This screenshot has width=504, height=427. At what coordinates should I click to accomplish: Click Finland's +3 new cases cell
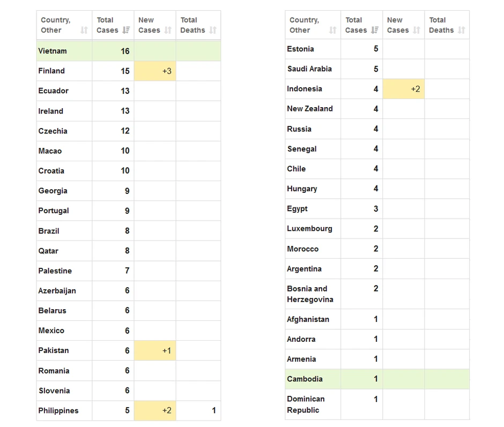[x=155, y=71]
